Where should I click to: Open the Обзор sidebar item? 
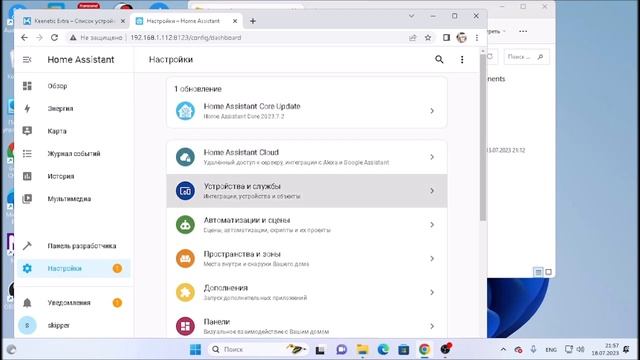coord(74,86)
